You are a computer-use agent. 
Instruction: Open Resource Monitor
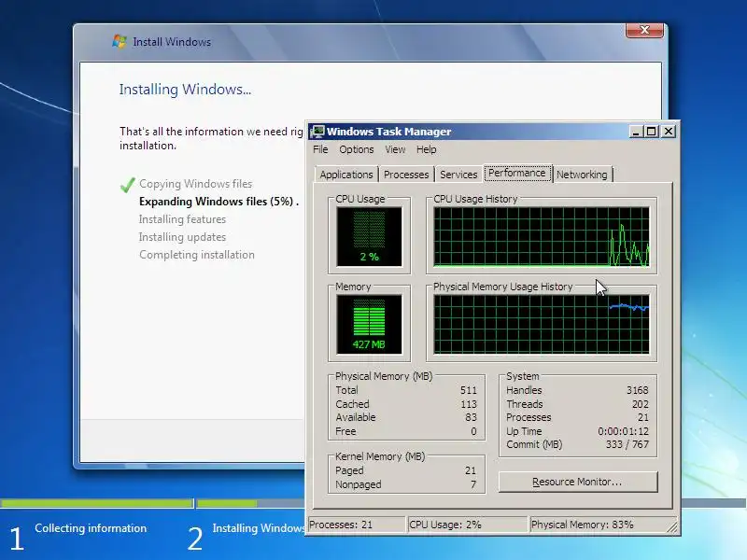(578, 482)
